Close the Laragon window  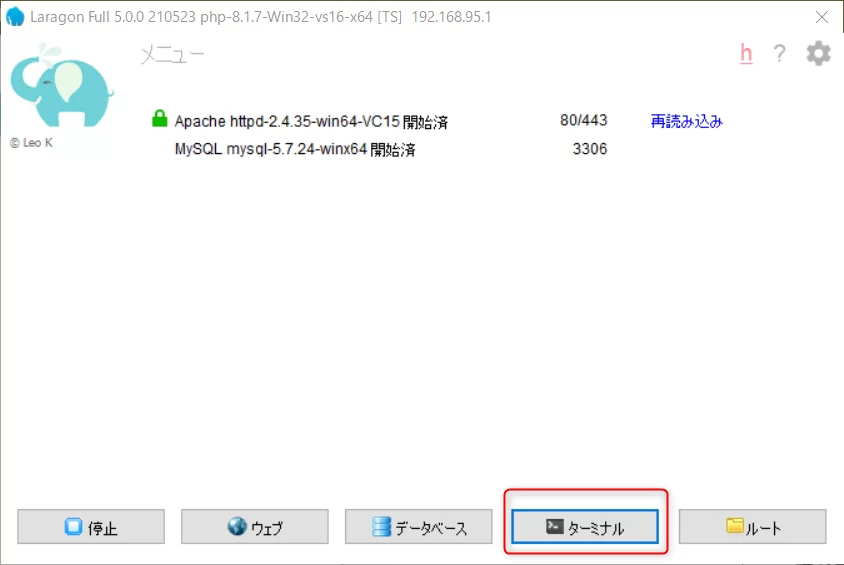coord(822,17)
